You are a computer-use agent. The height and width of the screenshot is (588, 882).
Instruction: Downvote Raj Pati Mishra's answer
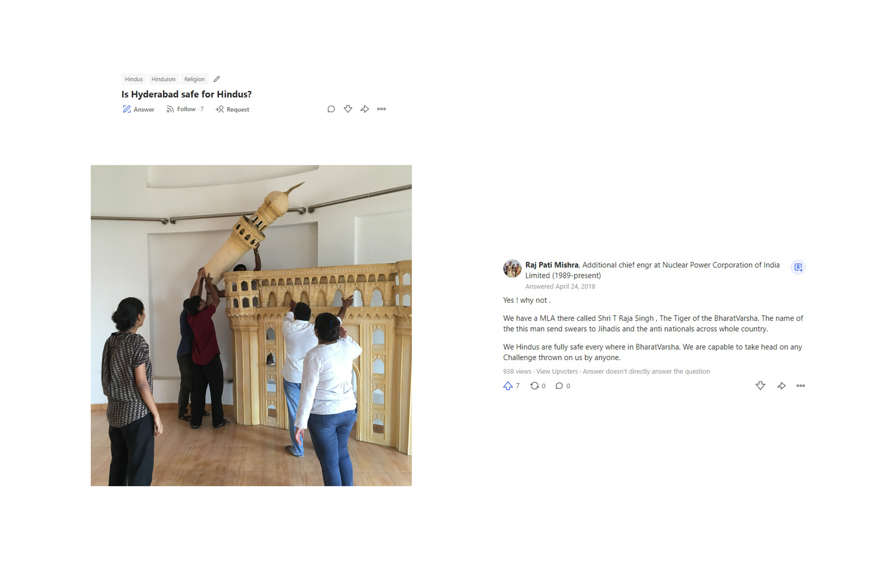[760, 386]
